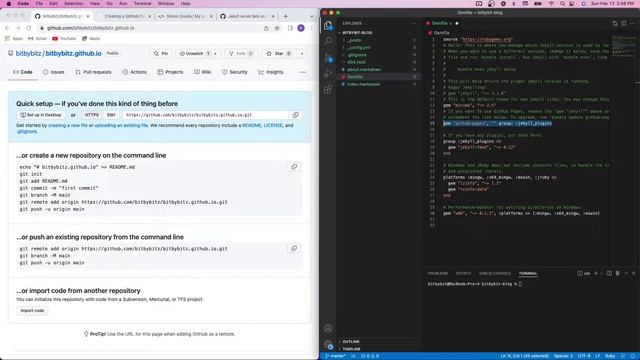The width and height of the screenshot is (640, 360).
Task: Open Extensions view in VS Code activity bar
Action: coord(328,90)
